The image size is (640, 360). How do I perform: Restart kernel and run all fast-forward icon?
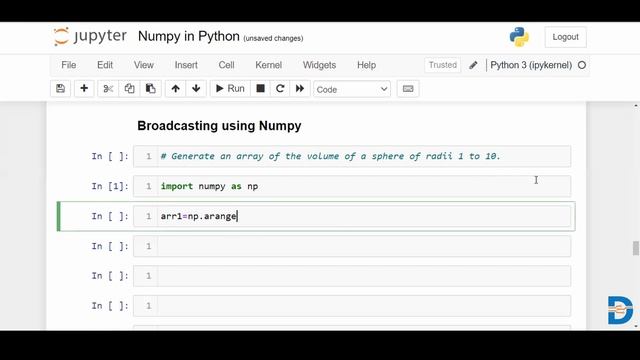coord(300,89)
